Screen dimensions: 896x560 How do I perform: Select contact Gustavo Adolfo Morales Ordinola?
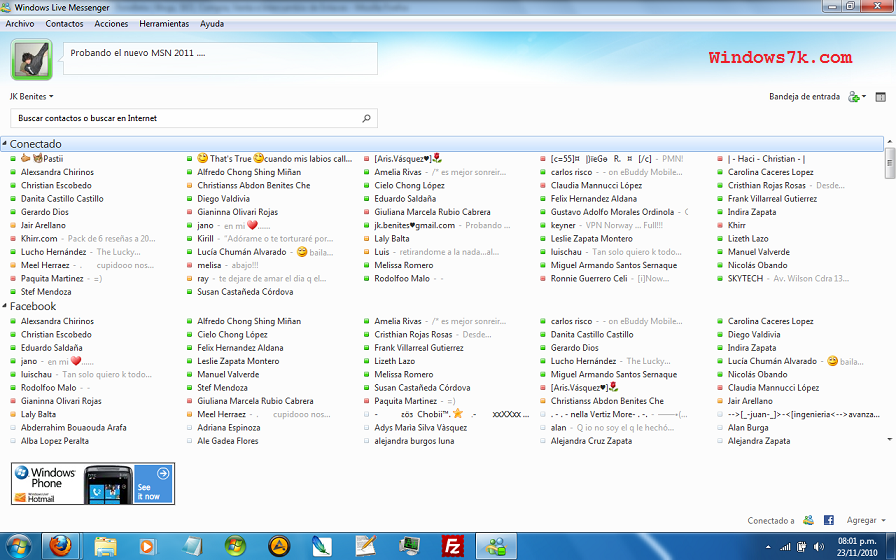[x=612, y=212]
